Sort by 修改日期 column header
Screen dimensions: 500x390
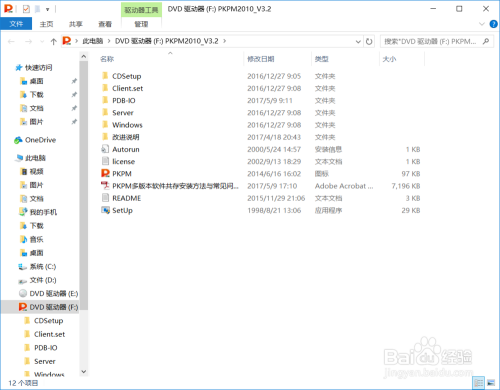[x=261, y=59]
